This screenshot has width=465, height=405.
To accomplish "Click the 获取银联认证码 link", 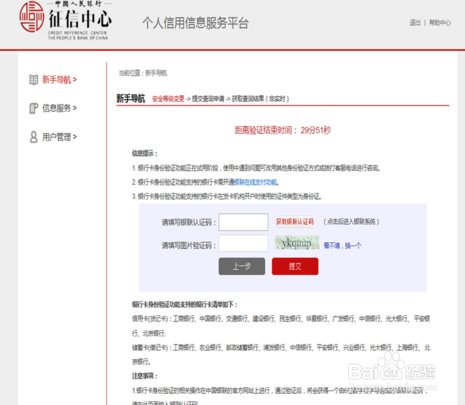I will pyautogui.click(x=295, y=222).
